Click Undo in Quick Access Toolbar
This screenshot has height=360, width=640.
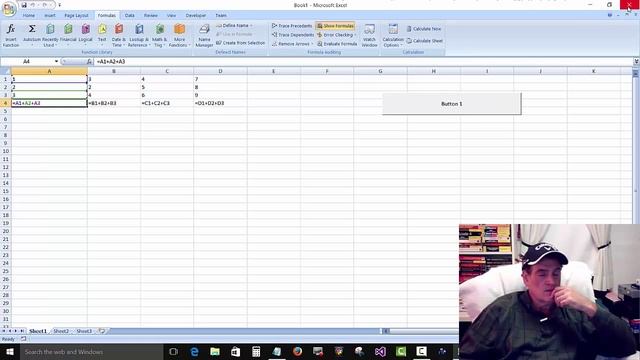[x=33, y=5]
